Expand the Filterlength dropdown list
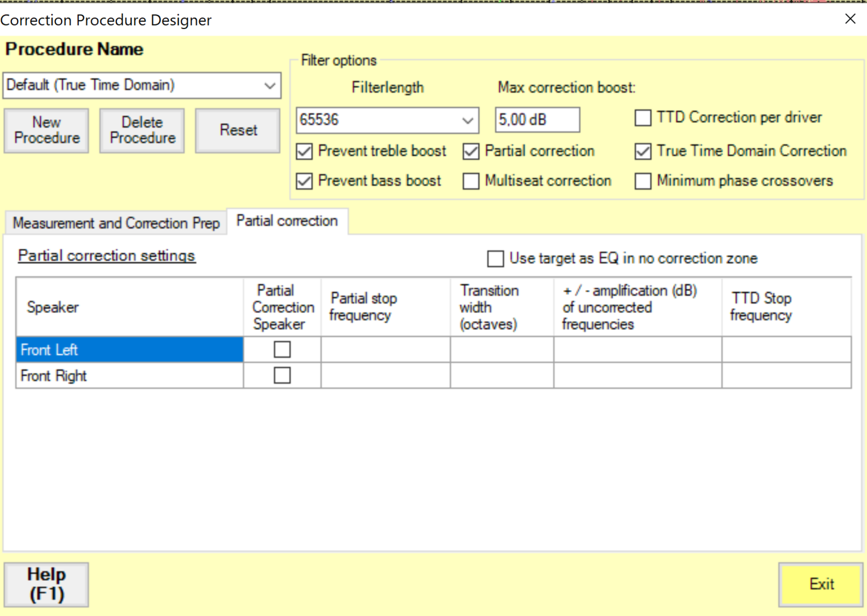The height and width of the screenshot is (616, 867). [467, 120]
